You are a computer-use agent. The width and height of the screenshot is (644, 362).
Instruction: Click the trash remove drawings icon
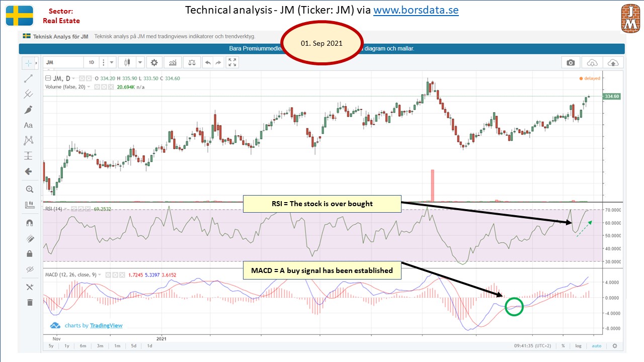click(29, 302)
